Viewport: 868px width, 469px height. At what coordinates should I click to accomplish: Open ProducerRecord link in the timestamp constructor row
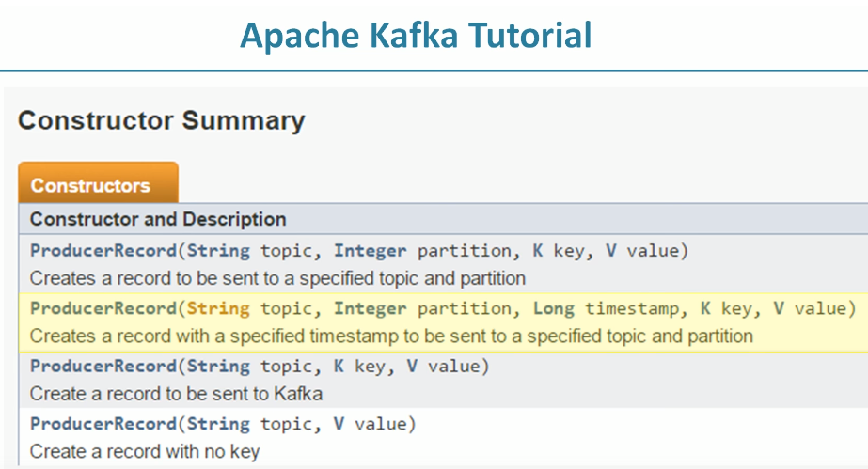click(x=103, y=308)
